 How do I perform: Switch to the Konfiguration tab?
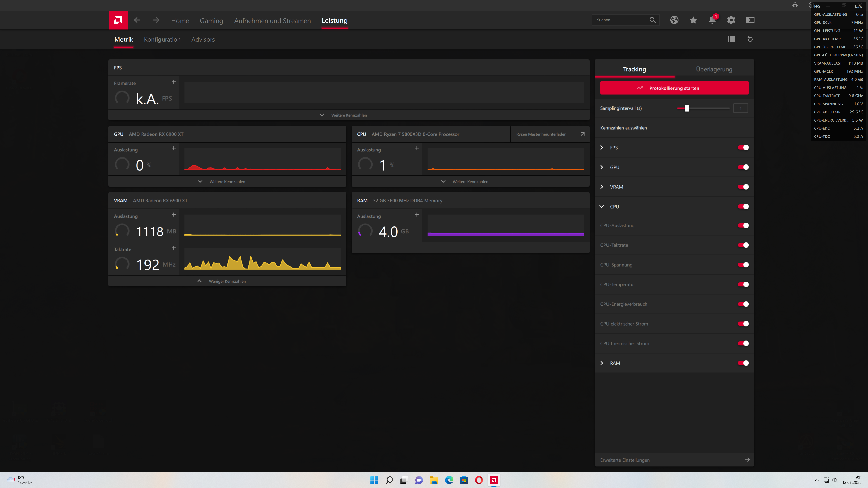coord(162,39)
